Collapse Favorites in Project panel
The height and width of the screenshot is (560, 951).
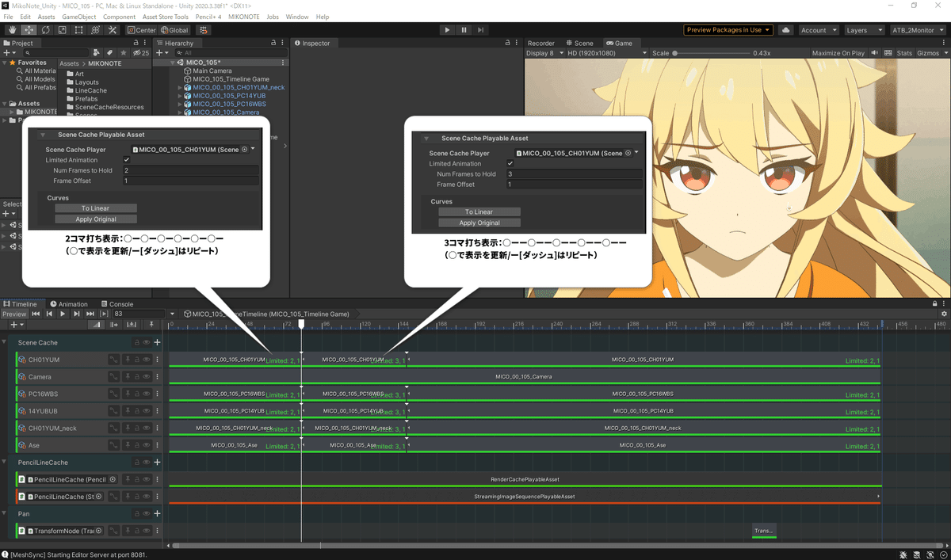coord(4,63)
